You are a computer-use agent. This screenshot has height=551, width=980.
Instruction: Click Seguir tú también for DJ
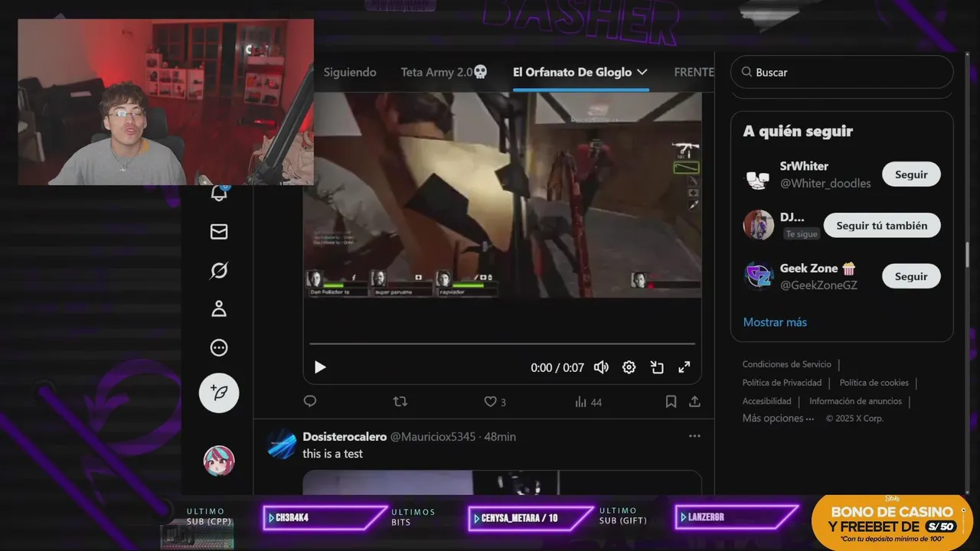882,226
